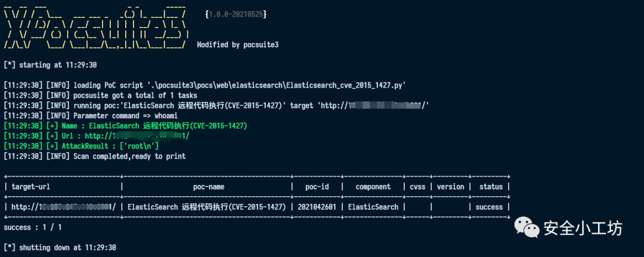
Task: Click the 'ElasticSearch' component table cell
Action: point(373,207)
